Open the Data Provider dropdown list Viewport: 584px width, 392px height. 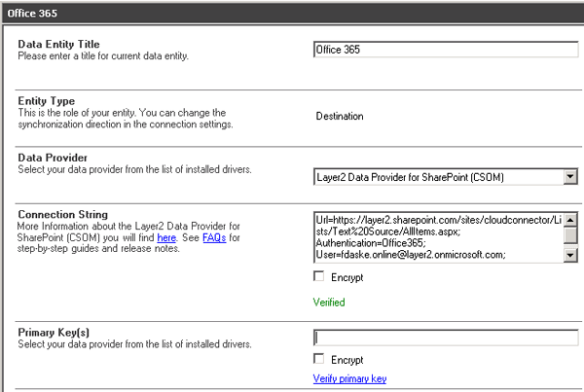(x=569, y=177)
